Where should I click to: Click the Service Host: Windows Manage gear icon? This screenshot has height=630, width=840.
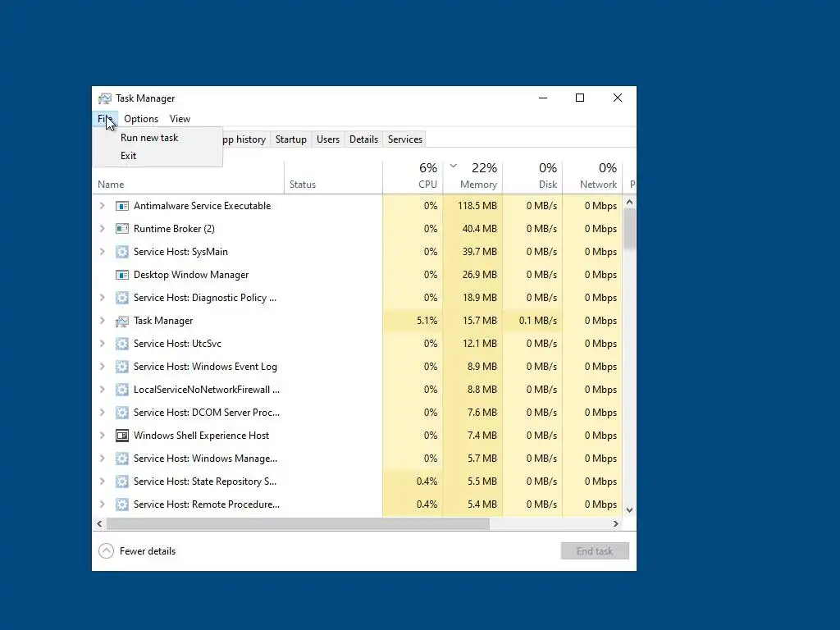122,459
